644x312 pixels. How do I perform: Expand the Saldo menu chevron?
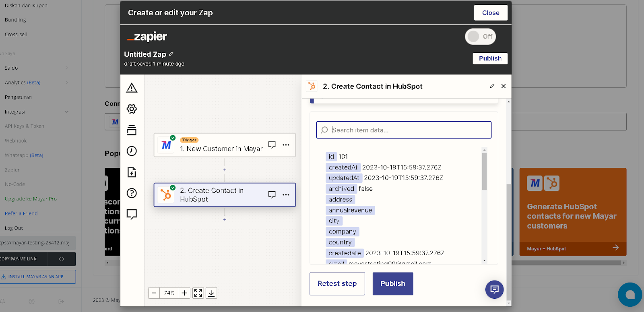(67, 68)
